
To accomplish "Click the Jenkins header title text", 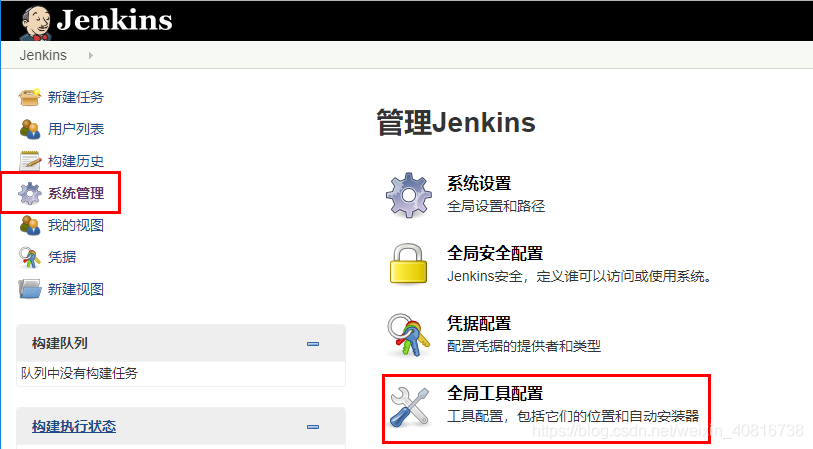I will click(114, 21).
